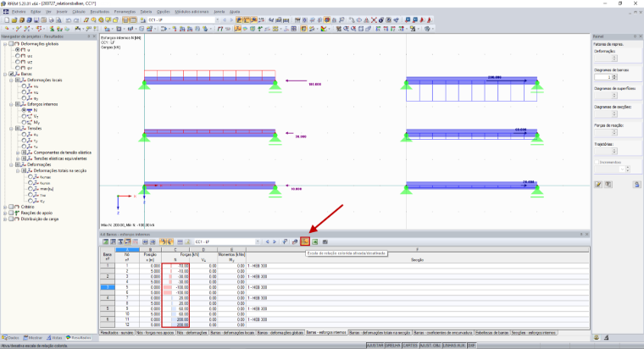Click first icon in results table toolbar
Viewport: 644px width, 349px height.
point(106,241)
